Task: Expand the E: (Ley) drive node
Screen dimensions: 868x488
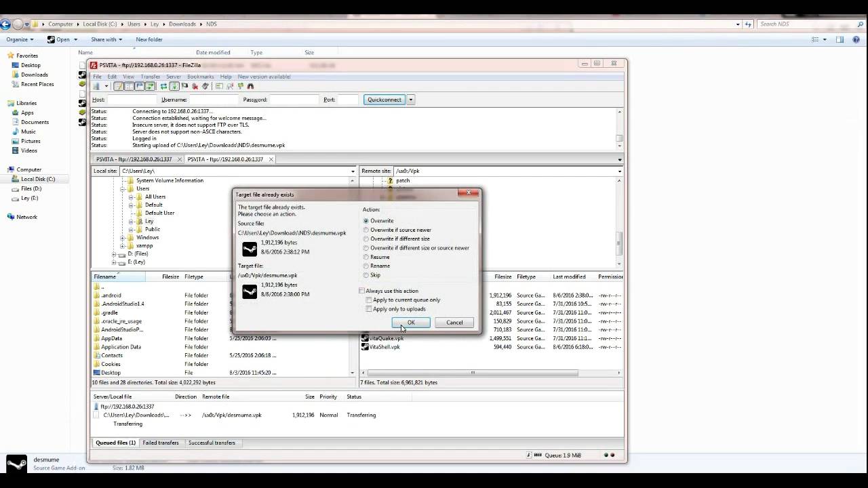Action: 115,262
